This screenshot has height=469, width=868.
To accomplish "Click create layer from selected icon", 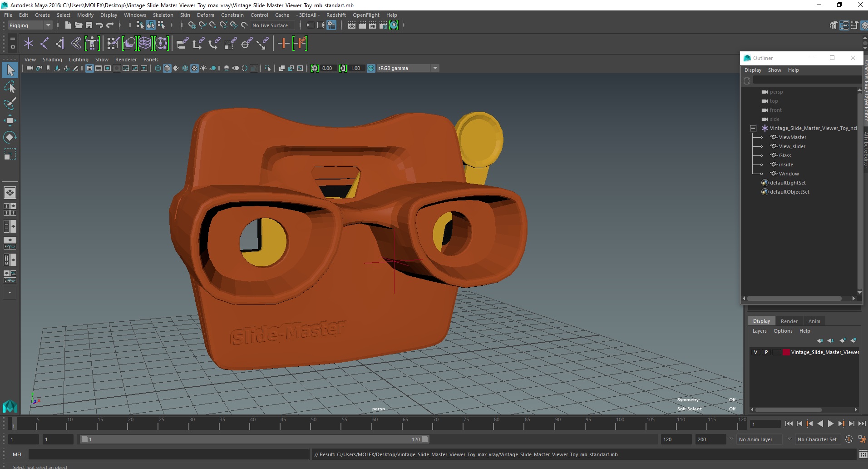I will [853, 340].
